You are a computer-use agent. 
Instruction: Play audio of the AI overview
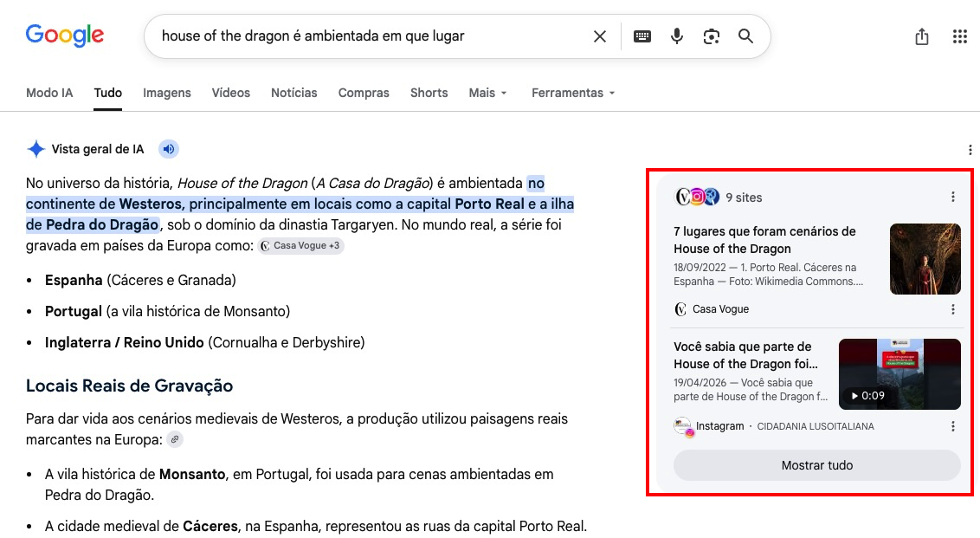pos(168,149)
